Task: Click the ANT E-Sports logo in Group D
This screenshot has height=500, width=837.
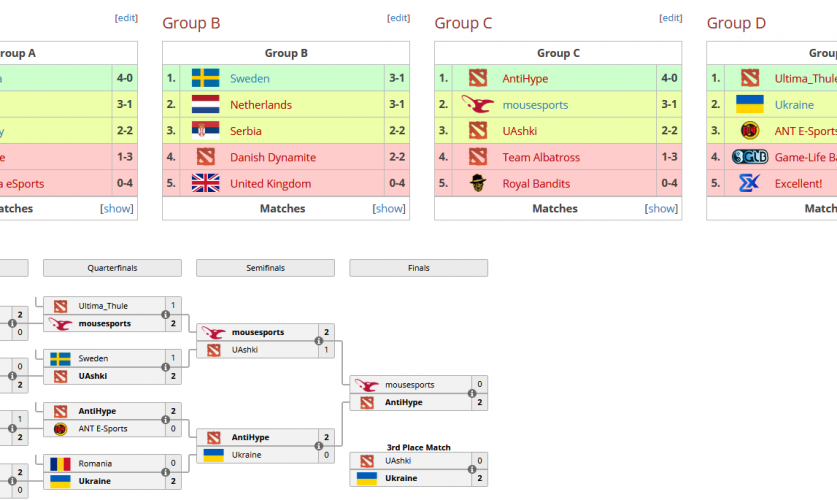Action: click(749, 130)
